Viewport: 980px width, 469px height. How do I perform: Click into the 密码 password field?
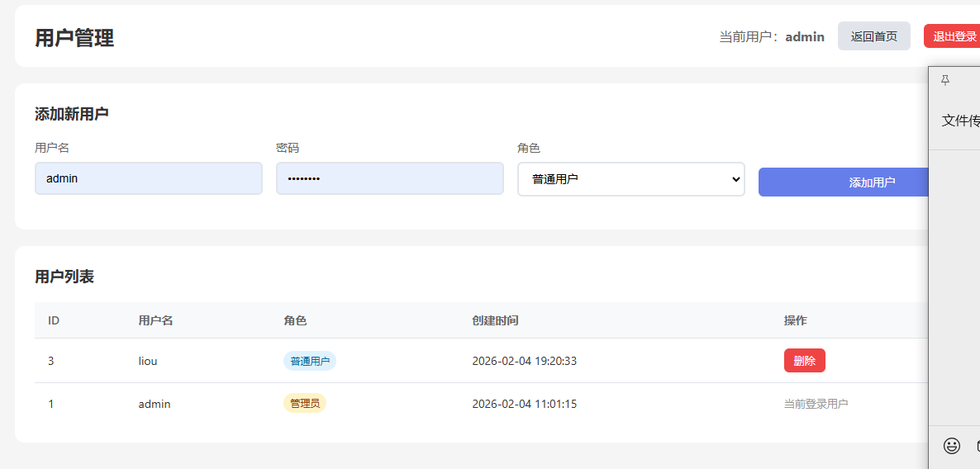tap(389, 178)
